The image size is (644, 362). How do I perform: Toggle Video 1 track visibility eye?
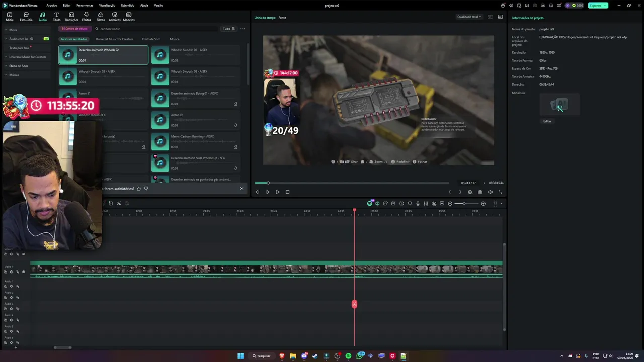(x=23, y=271)
